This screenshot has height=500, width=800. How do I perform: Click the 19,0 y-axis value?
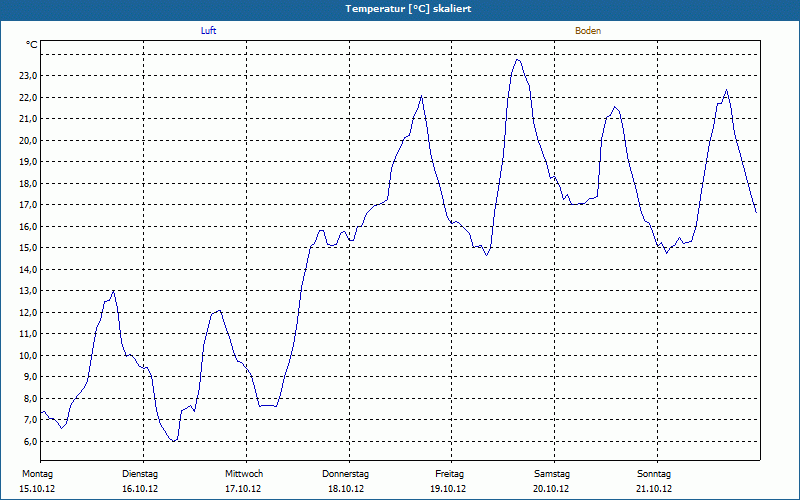pyautogui.click(x=28, y=162)
